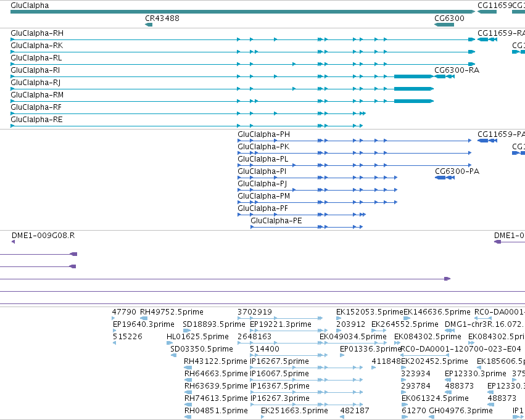
Task: Click the 47790 EST label
Action: [124, 312]
